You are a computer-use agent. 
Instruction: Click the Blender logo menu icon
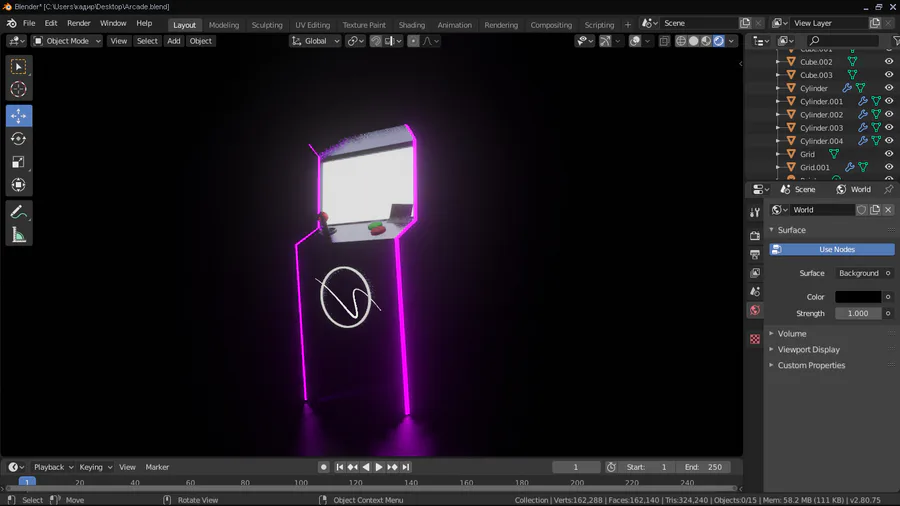point(11,24)
